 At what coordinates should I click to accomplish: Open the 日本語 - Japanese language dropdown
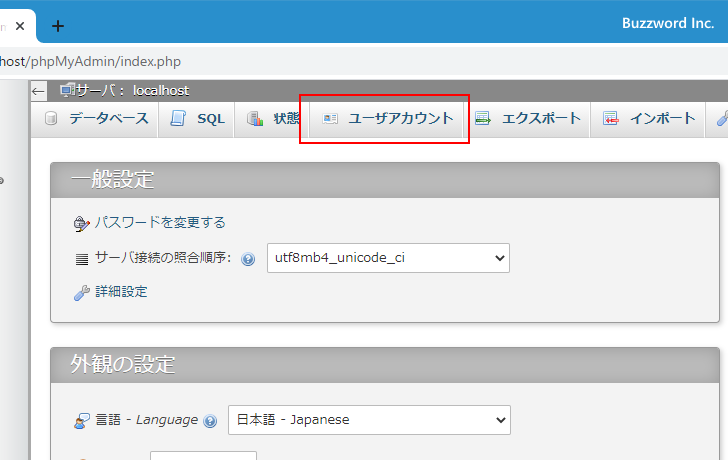point(369,420)
